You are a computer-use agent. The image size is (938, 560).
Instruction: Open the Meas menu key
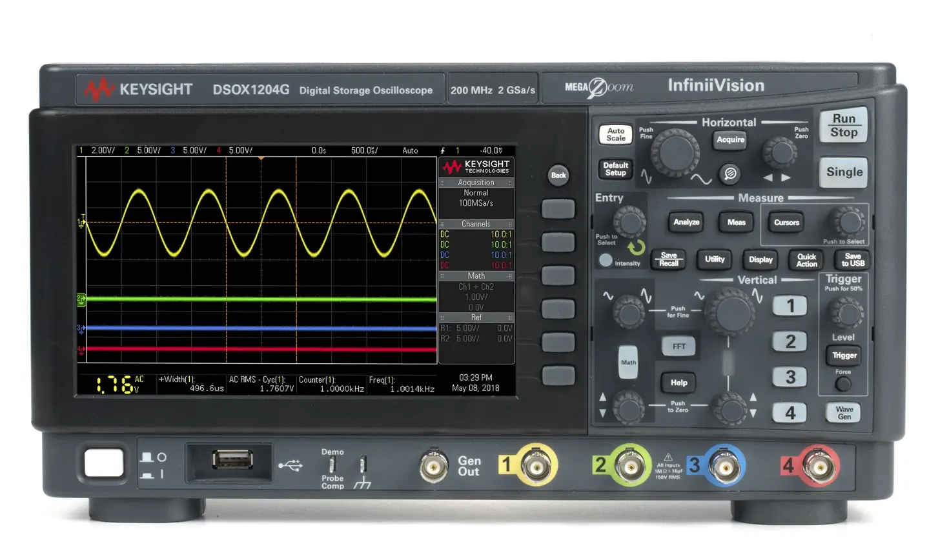click(737, 222)
